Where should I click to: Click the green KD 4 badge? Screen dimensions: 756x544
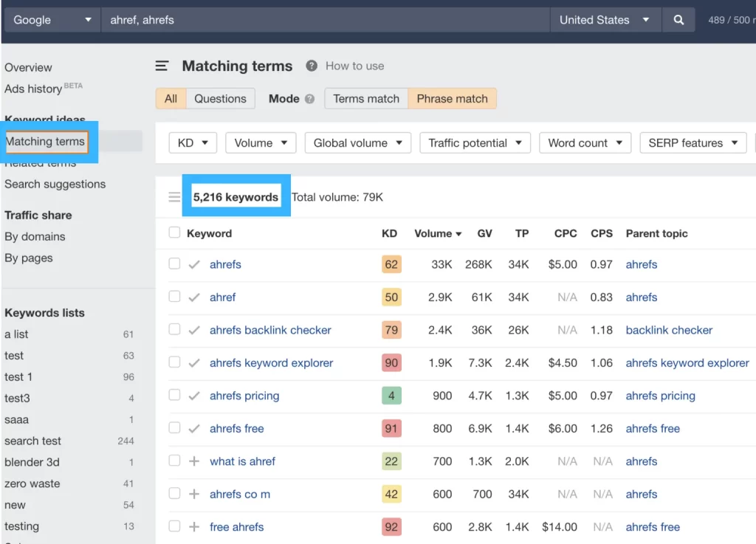point(391,396)
